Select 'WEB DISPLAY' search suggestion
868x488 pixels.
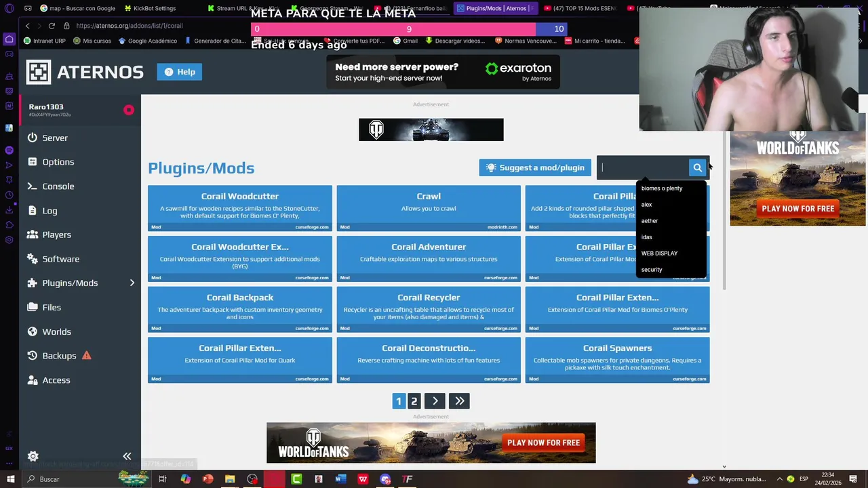(659, 253)
